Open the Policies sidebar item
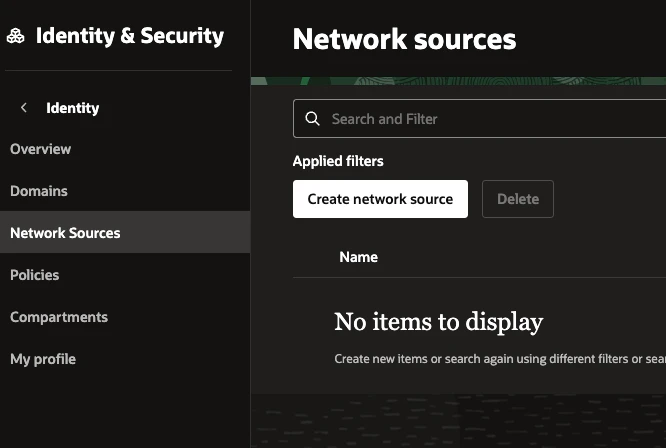666x448 pixels. click(34, 275)
